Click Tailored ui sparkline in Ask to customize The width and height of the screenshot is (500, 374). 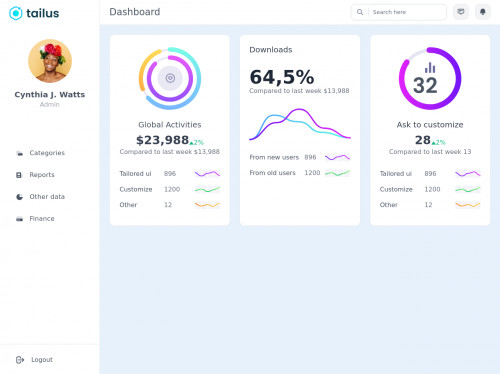pos(468,174)
